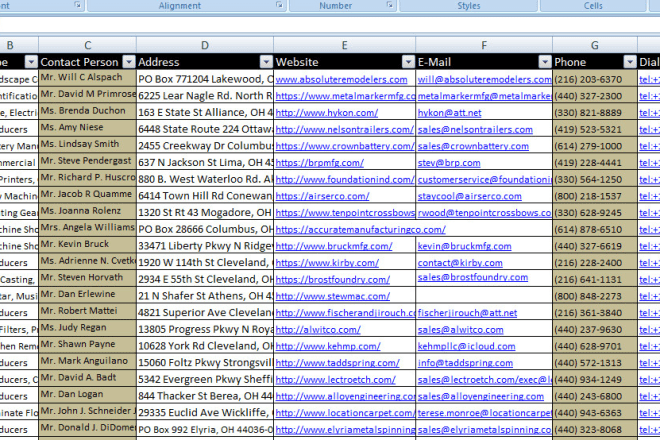The image size is (660, 440).
Task: Select phone cell (216) 203-6370
Action: pos(595,79)
